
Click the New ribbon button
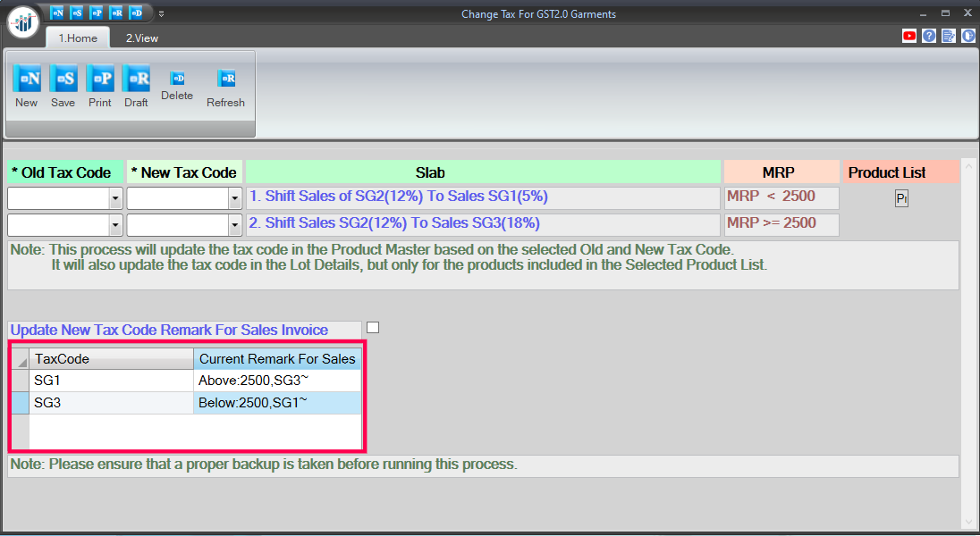(x=27, y=80)
